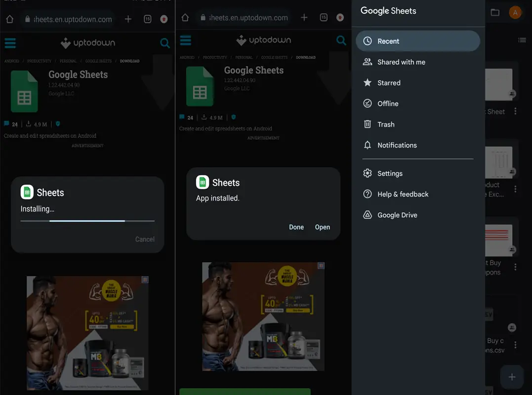Viewport: 532px width, 395px height.
Task: Tap Google Sheets app icon in left panel
Action: click(x=24, y=91)
